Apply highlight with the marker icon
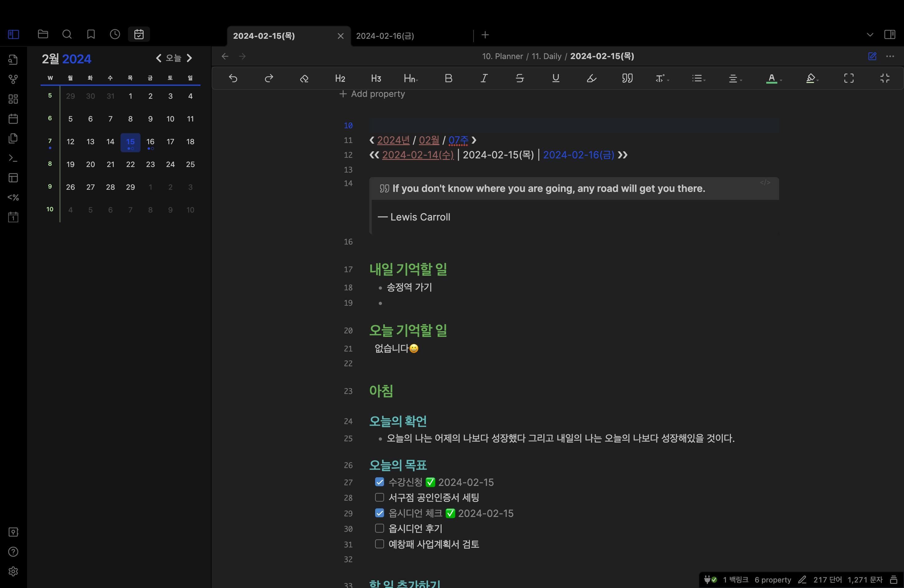This screenshot has height=588, width=904. pos(591,78)
